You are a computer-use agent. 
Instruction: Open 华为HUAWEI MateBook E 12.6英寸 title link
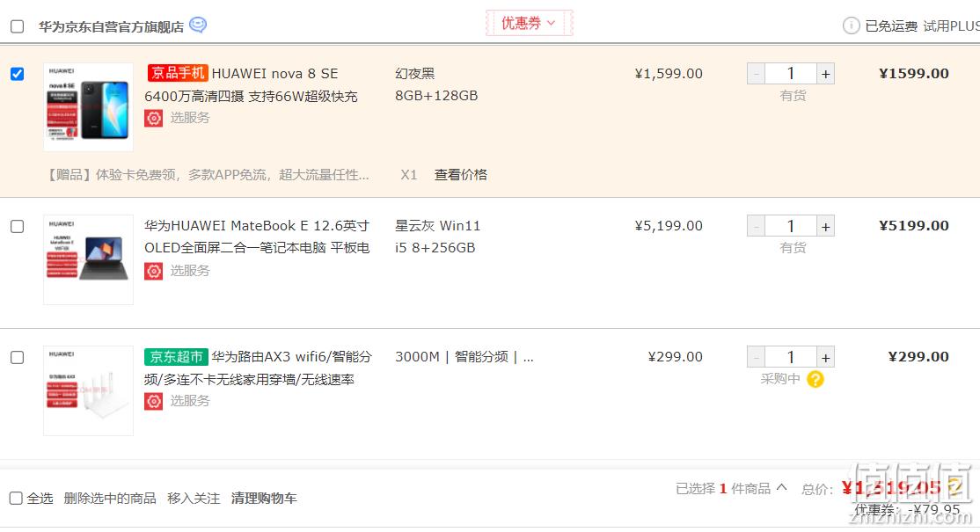point(257,237)
